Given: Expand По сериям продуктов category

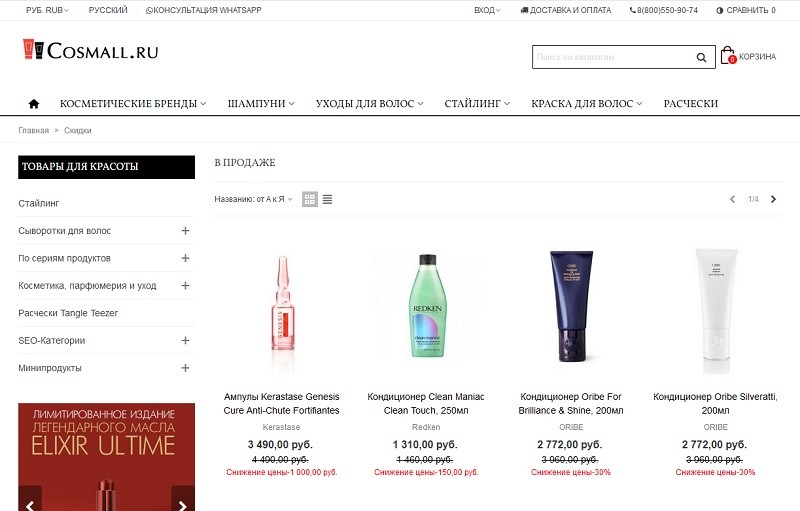Looking at the screenshot, I should 185,258.
